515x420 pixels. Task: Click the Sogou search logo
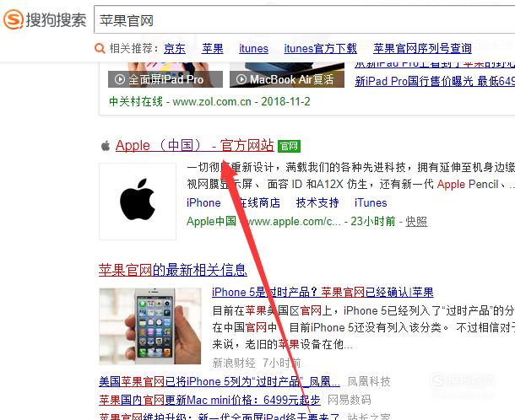[45, 19]
